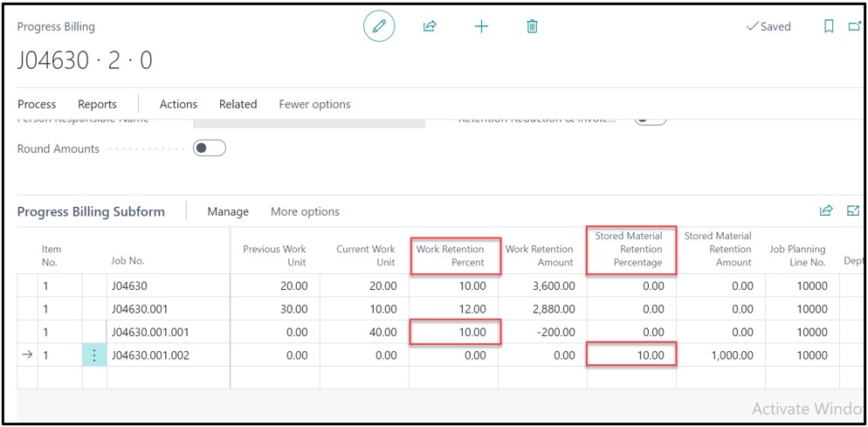Open the Process menu
Screen dimensions: 868x427
37,104
